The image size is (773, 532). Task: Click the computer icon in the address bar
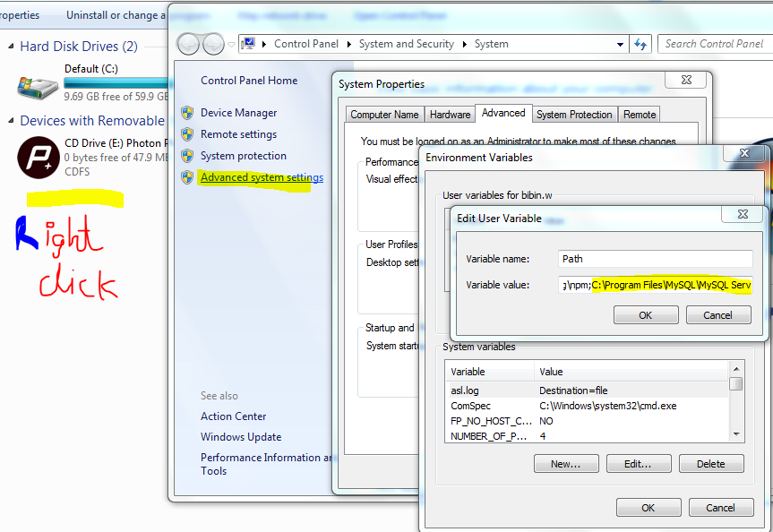[x=249, y=43]
